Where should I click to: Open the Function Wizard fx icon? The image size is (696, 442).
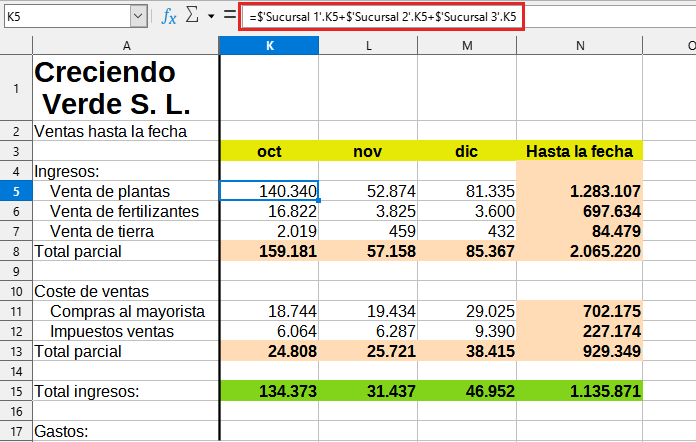[169, 16]
